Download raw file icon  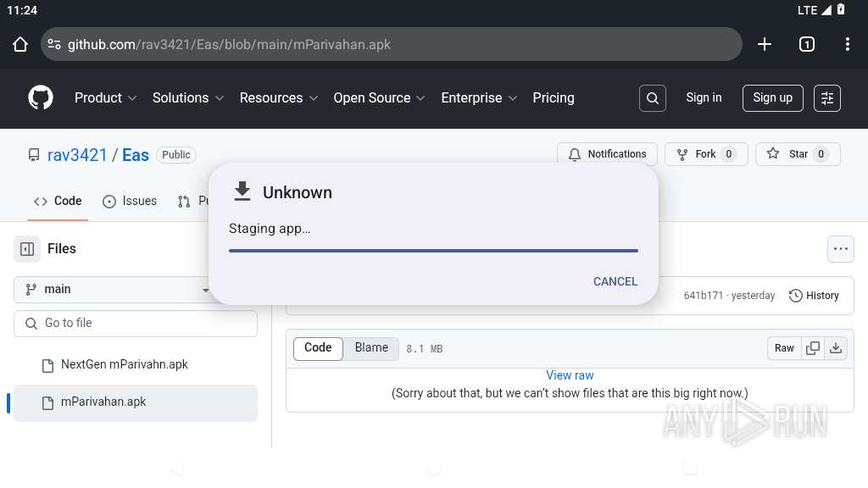point(836,348)
